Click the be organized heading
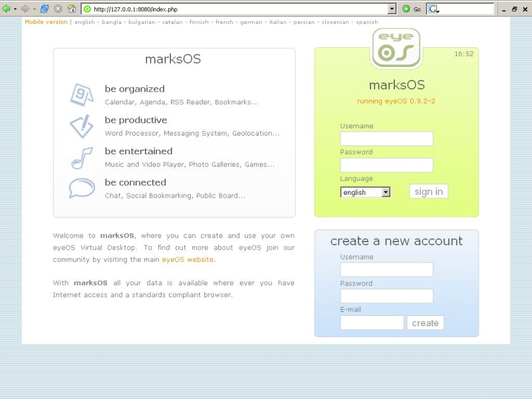This screenshot has height=399, width=532. (135, 89)
